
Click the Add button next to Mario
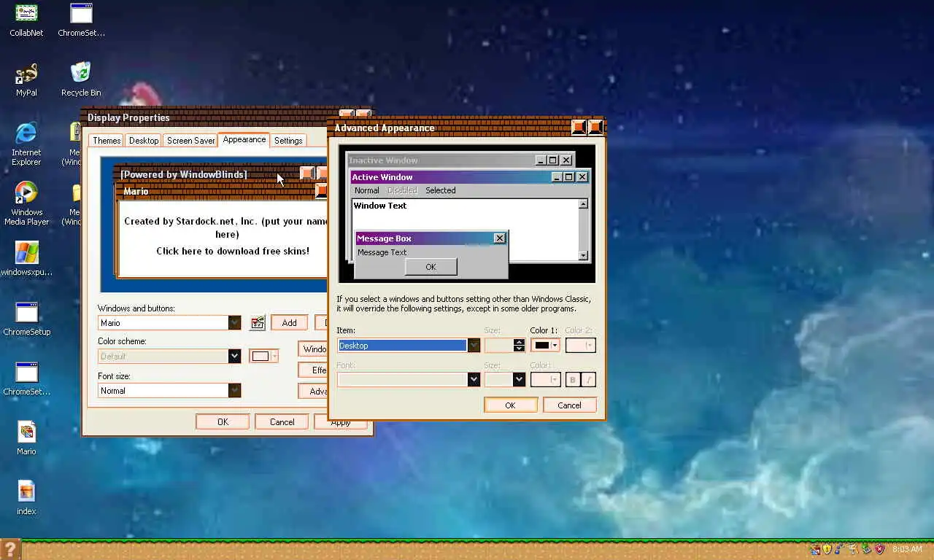coord(289,323)
